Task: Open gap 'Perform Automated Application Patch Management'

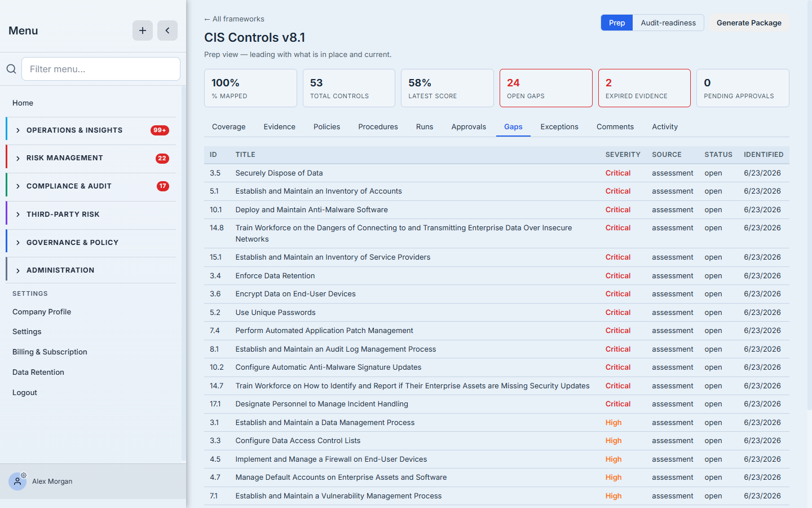Action: point(324,331)
